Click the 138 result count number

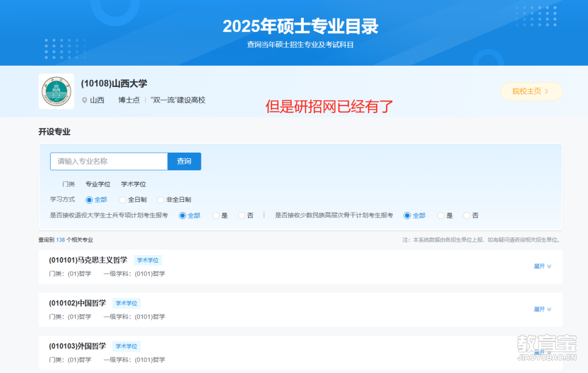pyautogui.click(x=60, y=240)
